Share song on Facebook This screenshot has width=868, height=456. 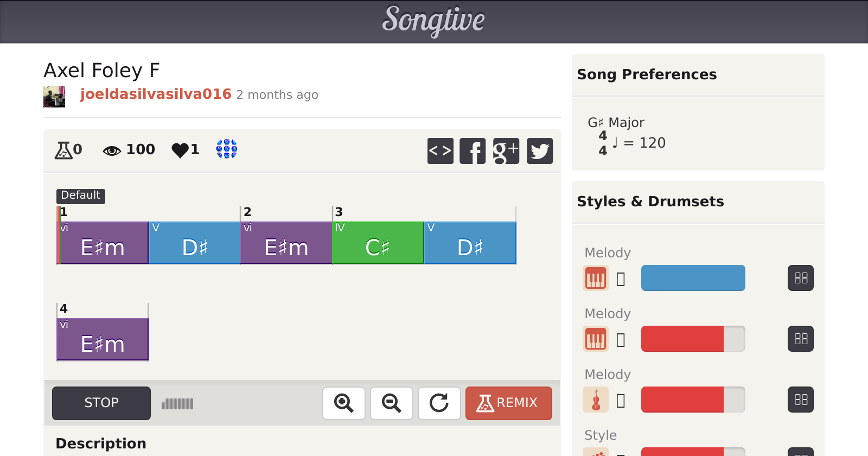473,151
